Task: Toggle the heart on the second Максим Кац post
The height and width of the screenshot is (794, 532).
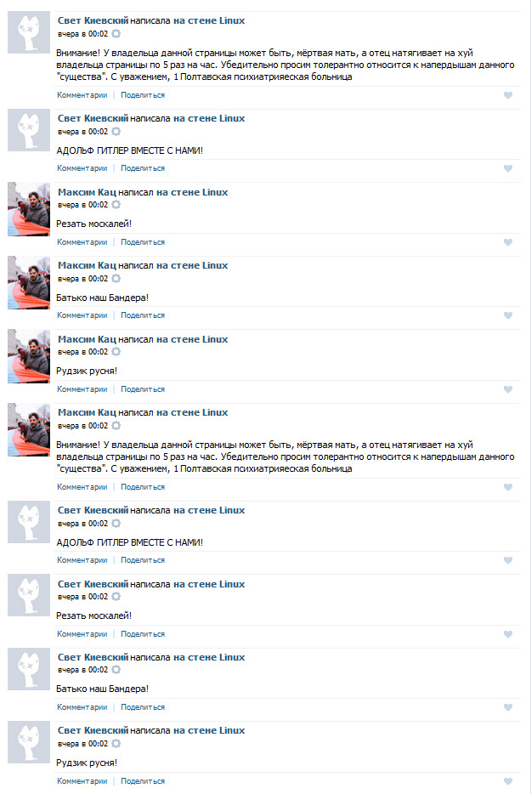Action: 507,315
